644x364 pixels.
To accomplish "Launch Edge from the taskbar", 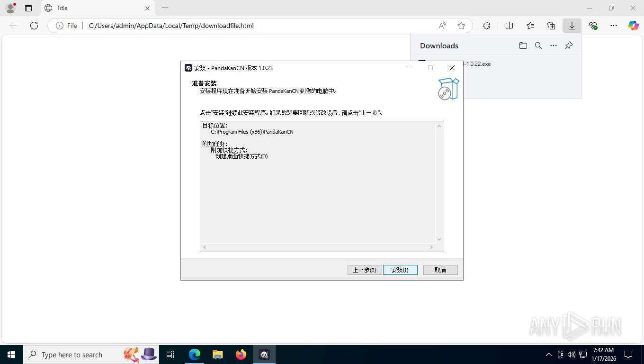I will pos(195,355).
